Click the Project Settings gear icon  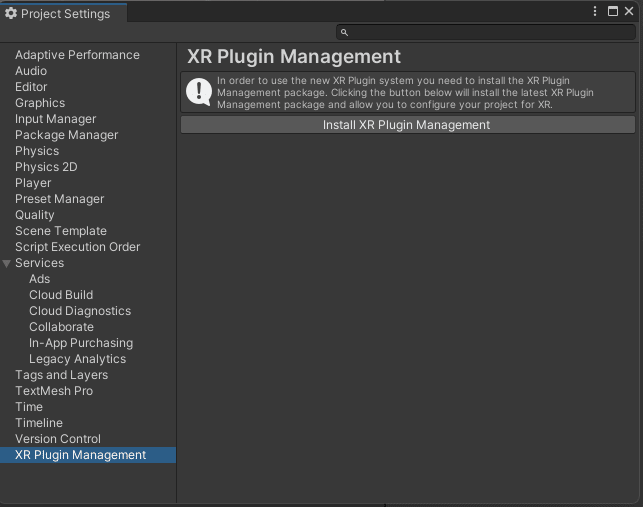click(11, 13)
